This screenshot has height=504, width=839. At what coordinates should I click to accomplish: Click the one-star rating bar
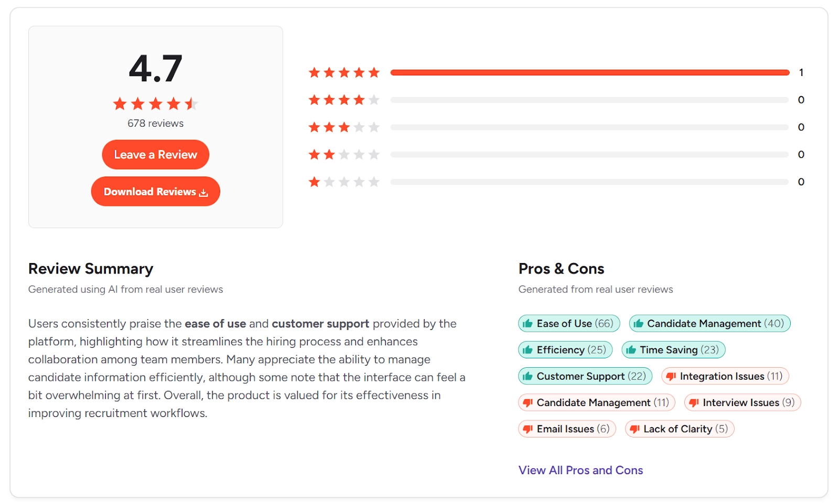point(587,181)
